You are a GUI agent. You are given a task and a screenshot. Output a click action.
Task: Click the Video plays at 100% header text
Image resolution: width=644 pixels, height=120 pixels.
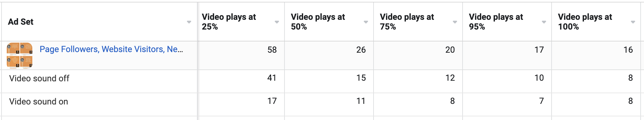[x=585, y=22]
